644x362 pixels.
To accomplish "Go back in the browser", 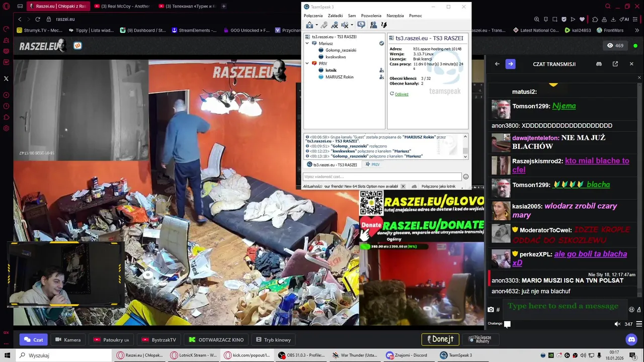I will [x=20, y=19].
